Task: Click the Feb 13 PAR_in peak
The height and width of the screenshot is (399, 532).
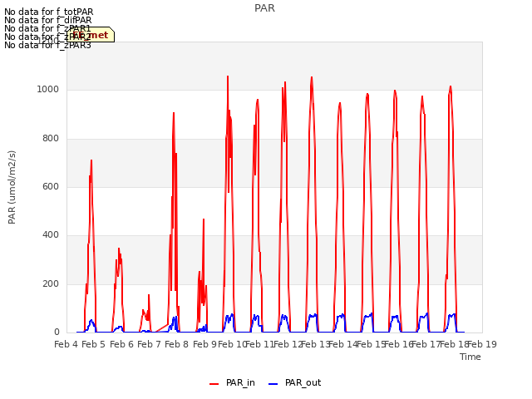Action: (x=312, y=77)
